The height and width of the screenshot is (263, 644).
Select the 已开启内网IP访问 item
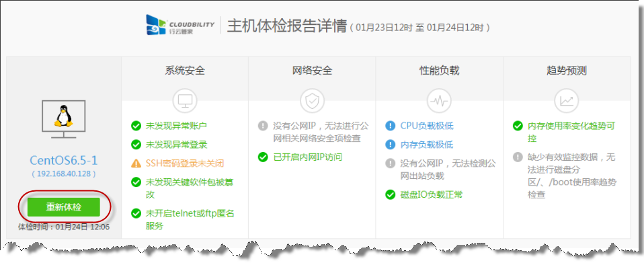point(308,157)
